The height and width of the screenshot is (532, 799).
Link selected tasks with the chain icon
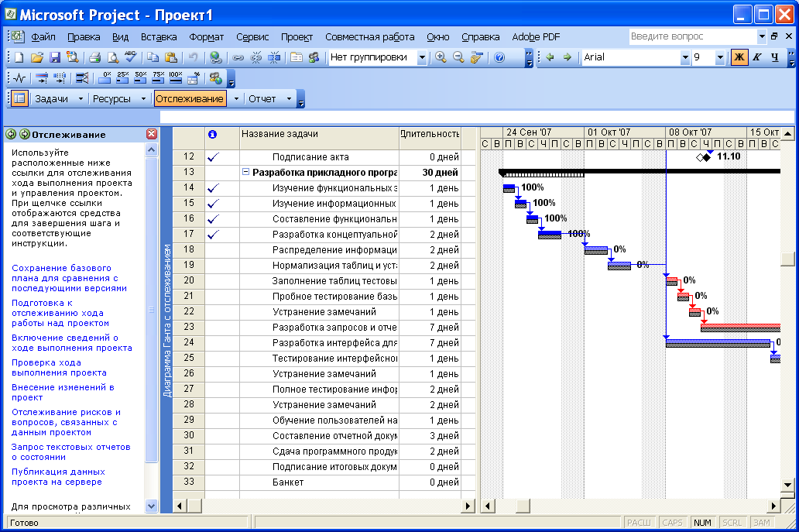pos(238,57)
